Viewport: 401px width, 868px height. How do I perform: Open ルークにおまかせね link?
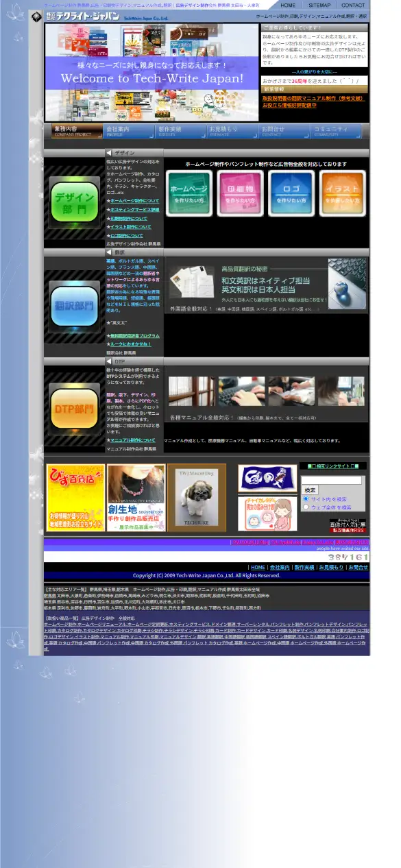point(130,343)
